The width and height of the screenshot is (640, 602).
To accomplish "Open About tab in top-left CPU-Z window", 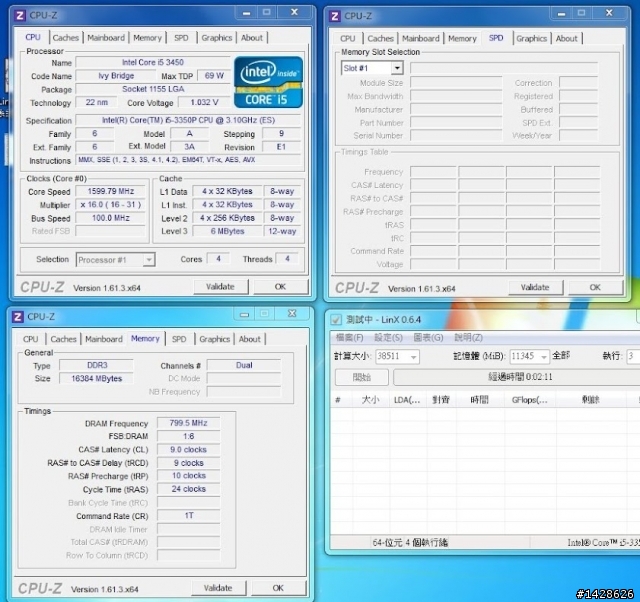I will pyautogui.click(x=252, y=38).
